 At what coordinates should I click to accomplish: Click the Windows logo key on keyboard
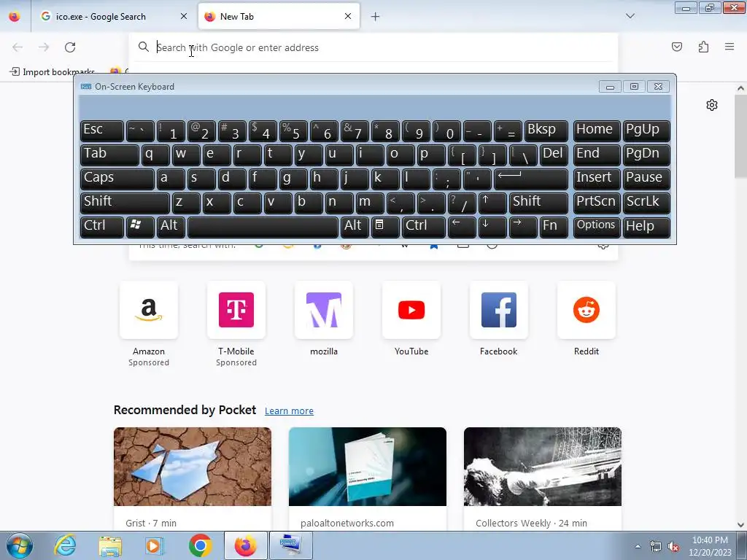(140, 227)
